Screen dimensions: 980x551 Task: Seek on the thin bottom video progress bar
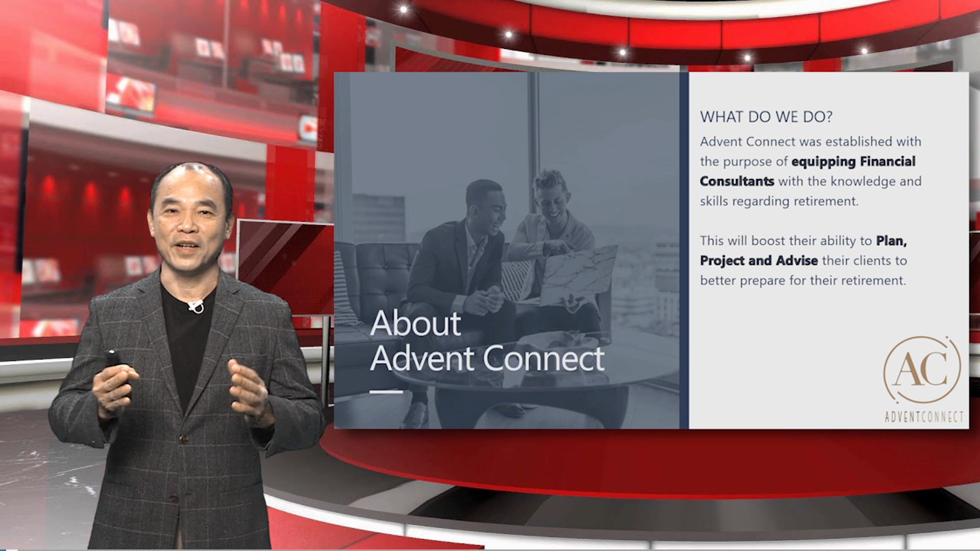490,549
